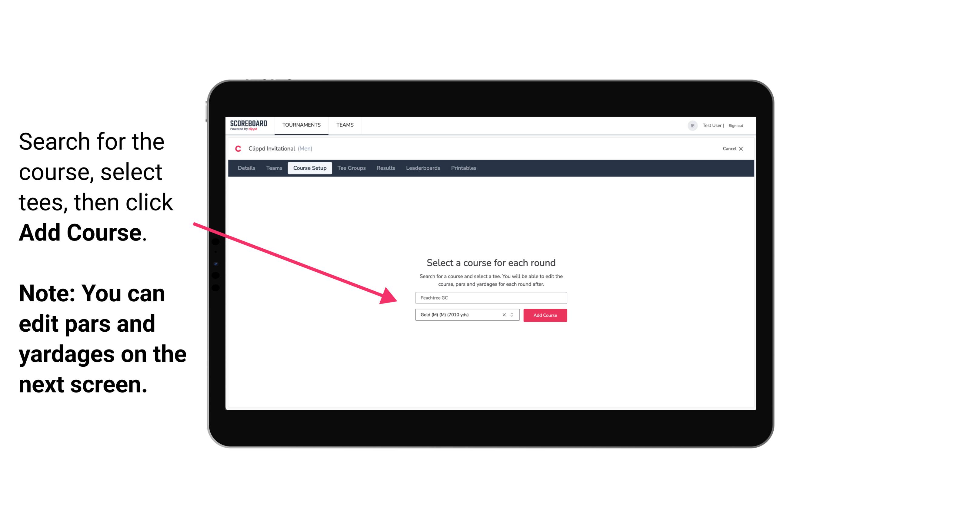The width and height of the screenshot is (980, 527).
Task: Toggle the Leaderboards tab view
Action: coord(422,167)
